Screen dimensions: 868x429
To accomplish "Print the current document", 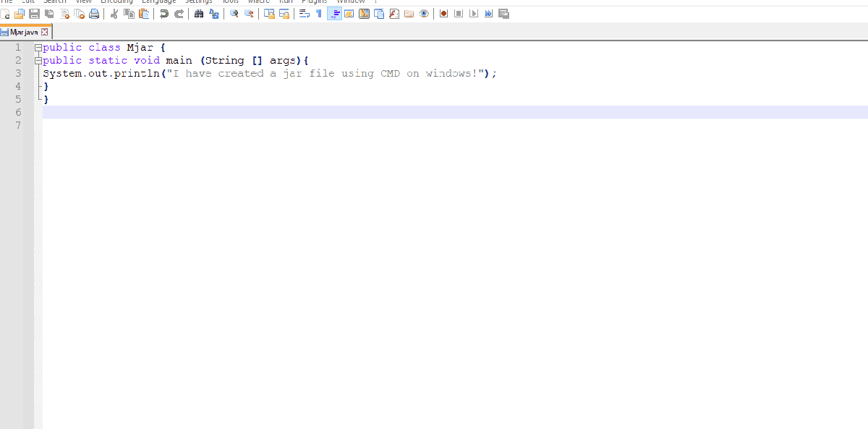I will (94, 13).
